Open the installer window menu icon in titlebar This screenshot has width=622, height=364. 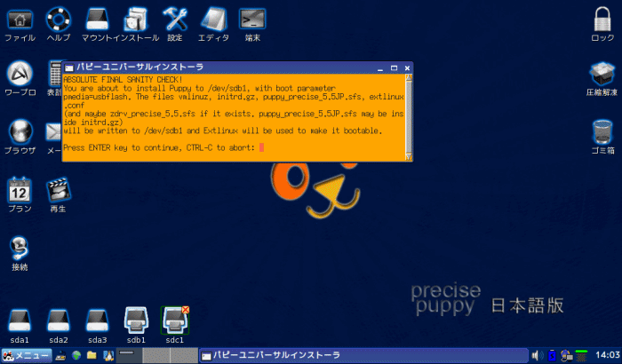[x=69, y=67]
